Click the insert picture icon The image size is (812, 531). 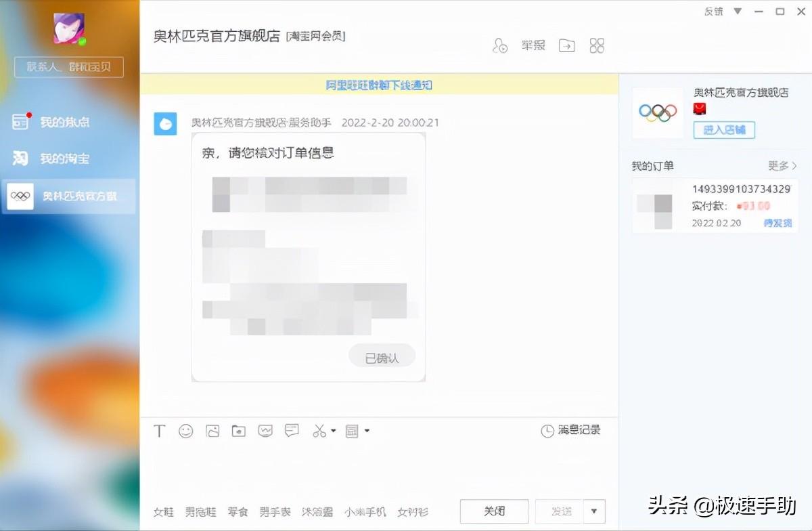212,431
